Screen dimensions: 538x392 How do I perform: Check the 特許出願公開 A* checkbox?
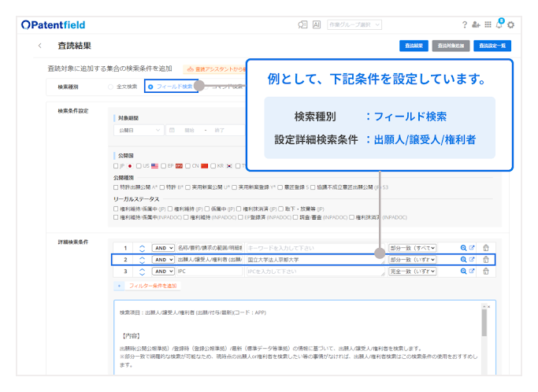pyautogui.click(x=117, y=188)
